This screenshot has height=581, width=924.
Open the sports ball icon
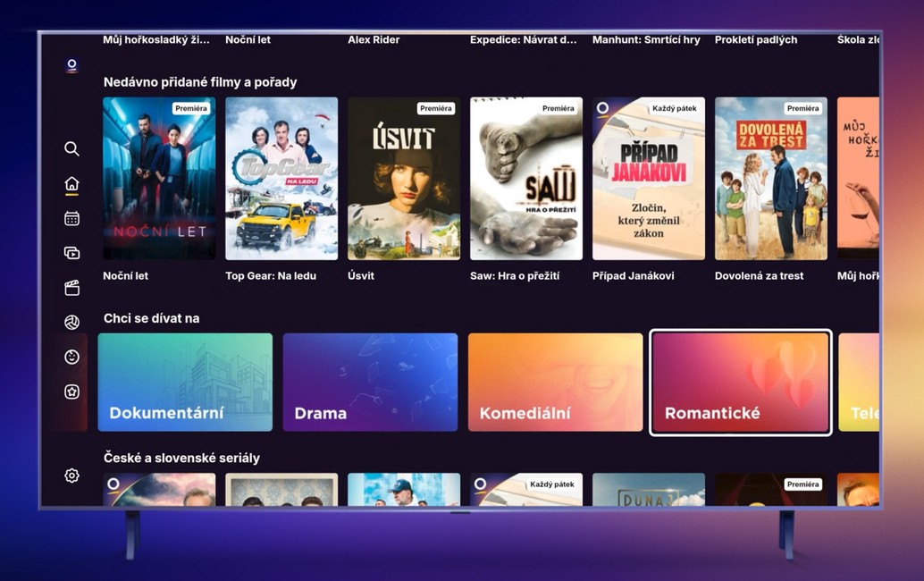click(x=71, y=323)
